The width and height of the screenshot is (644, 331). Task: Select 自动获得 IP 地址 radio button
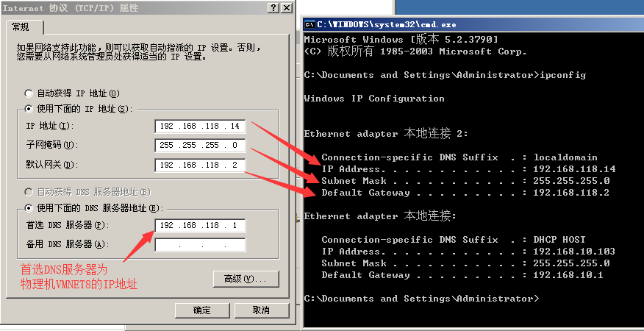click(29, 93)
